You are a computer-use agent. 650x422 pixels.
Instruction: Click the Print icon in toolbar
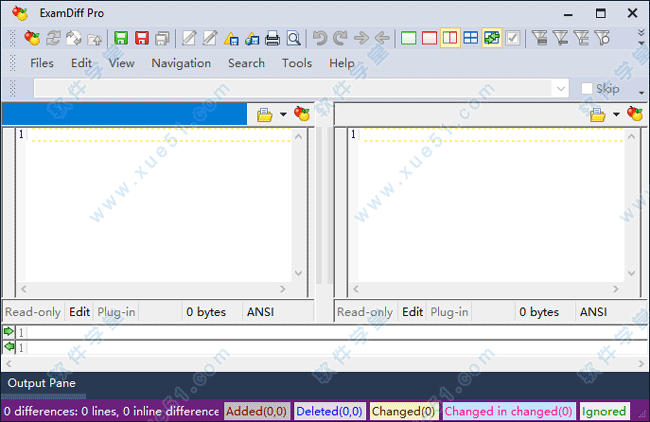click(272, 38)
